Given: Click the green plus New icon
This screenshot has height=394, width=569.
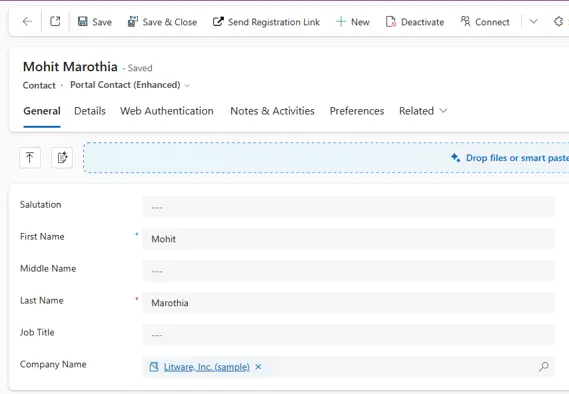Looking at the screenshot, I should pyautogui.click(x=341, y=22).
